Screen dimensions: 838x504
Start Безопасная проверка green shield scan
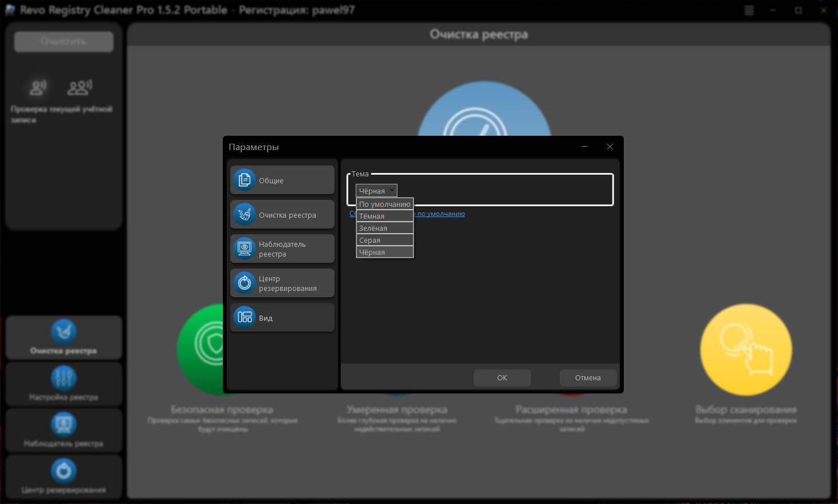point(200,348)
